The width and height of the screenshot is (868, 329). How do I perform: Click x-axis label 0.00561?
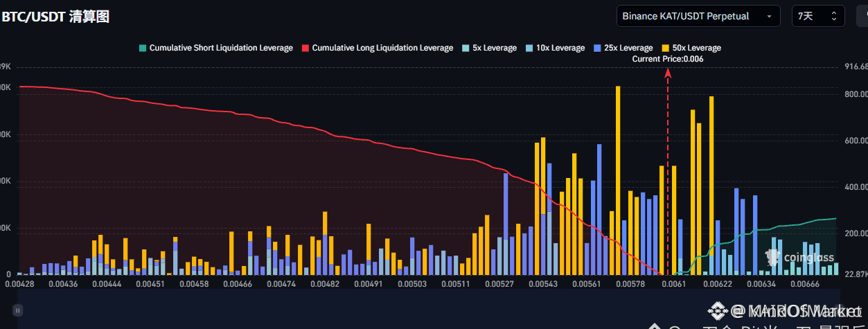pos(587,284)
